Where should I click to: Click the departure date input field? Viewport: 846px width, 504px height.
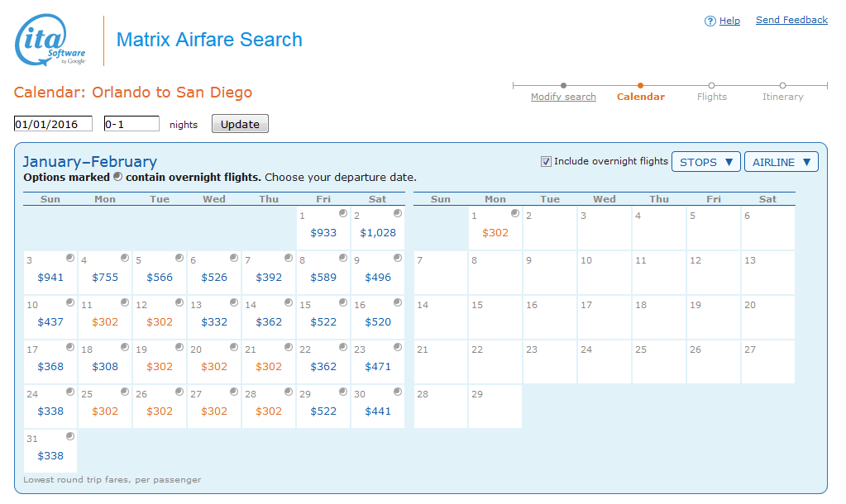coord(53,124)
